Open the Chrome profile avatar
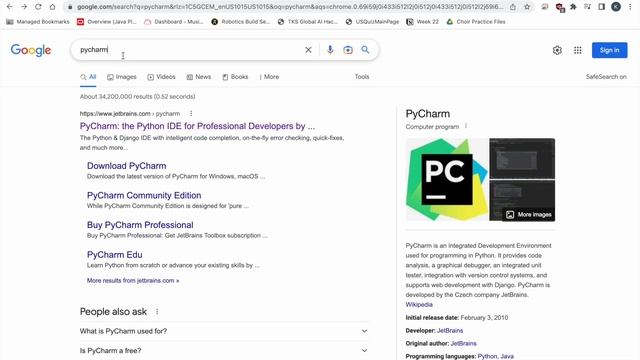 click(616, 7)
